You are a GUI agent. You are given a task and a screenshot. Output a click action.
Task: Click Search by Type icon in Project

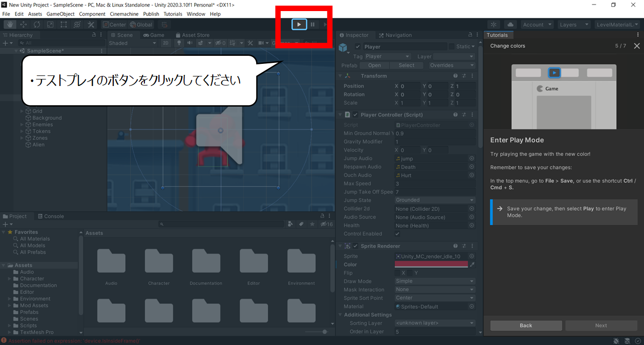click(x=291, y=224)
